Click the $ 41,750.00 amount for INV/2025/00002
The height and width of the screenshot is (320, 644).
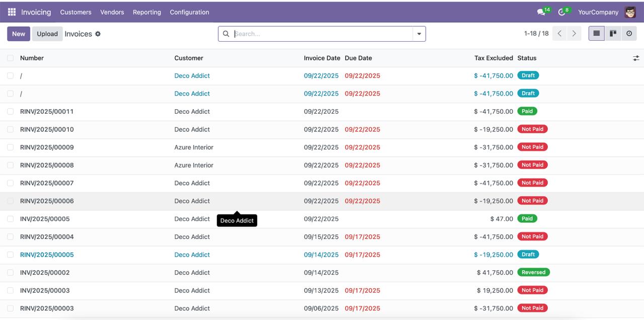495,273
